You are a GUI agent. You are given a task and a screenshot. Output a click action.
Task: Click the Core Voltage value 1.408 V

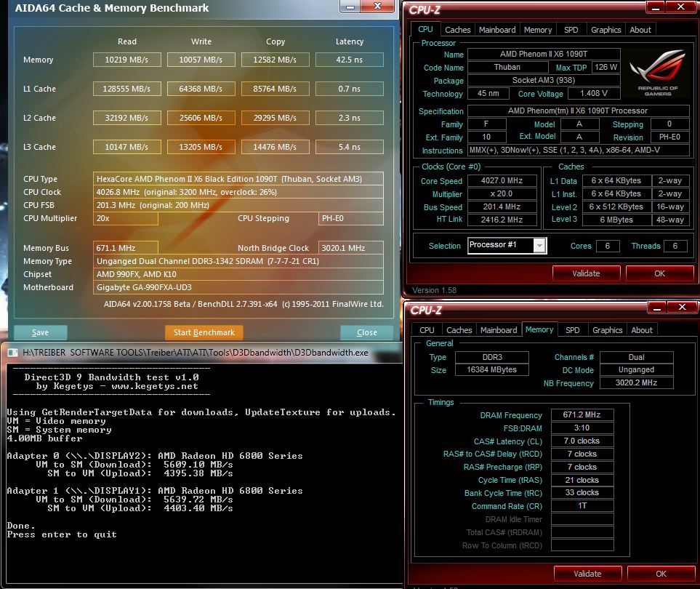(594, 93)
